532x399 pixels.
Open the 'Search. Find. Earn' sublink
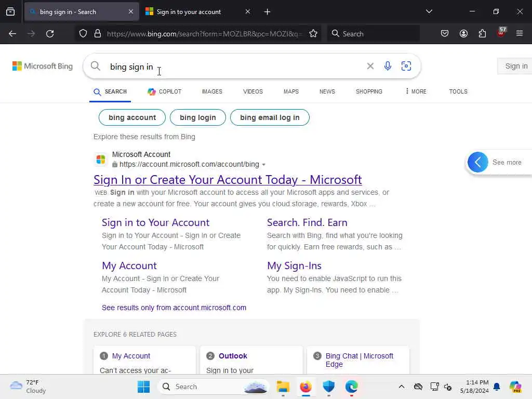click(307, 222)
